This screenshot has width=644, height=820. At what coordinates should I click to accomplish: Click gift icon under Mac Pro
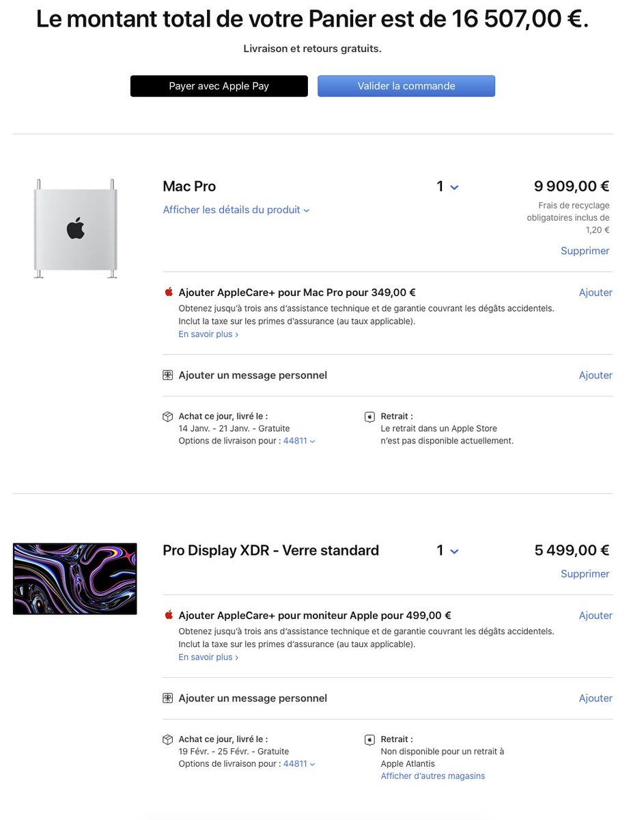(x=168, y=375)
